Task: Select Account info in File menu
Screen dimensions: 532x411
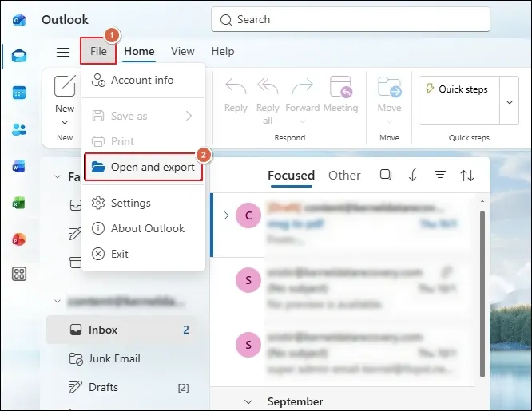Action: click(x=143, y=80)
